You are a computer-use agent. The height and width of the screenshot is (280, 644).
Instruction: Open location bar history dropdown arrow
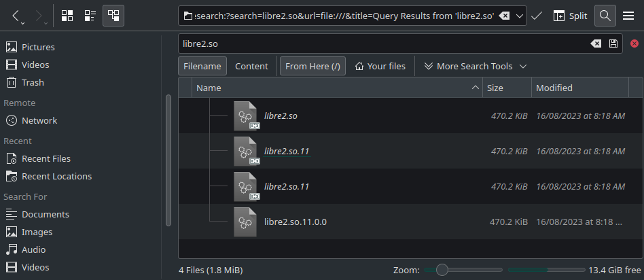pyautogui.click(x=519, y=16)
